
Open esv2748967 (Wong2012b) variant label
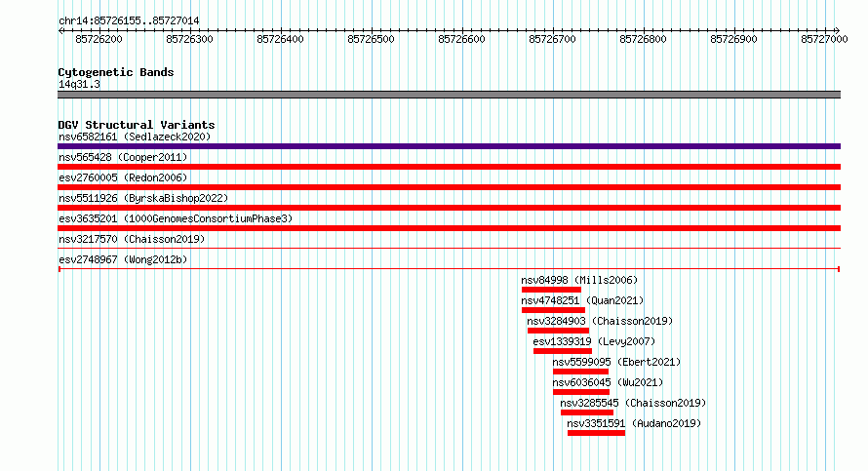point(123,259)
